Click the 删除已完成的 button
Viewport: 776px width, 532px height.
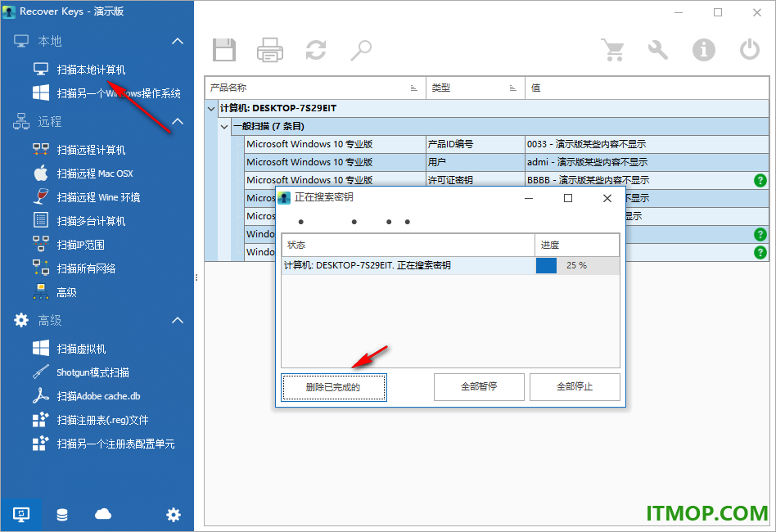pyautogui.click(x=334, y=387)
